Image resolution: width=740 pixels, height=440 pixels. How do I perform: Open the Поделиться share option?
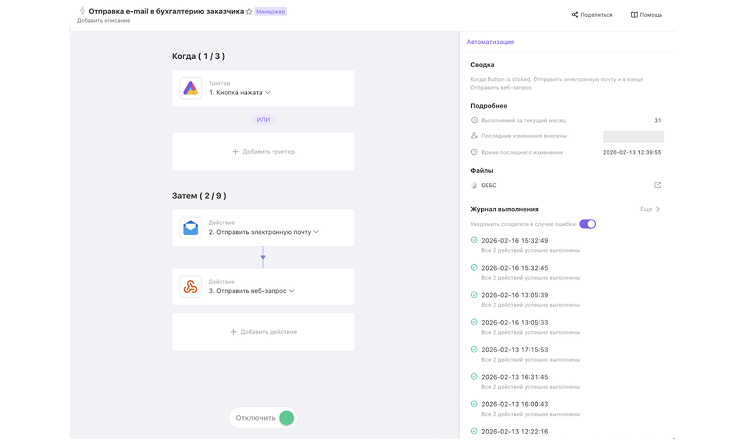pyautogui.click(x=592, y=15)
